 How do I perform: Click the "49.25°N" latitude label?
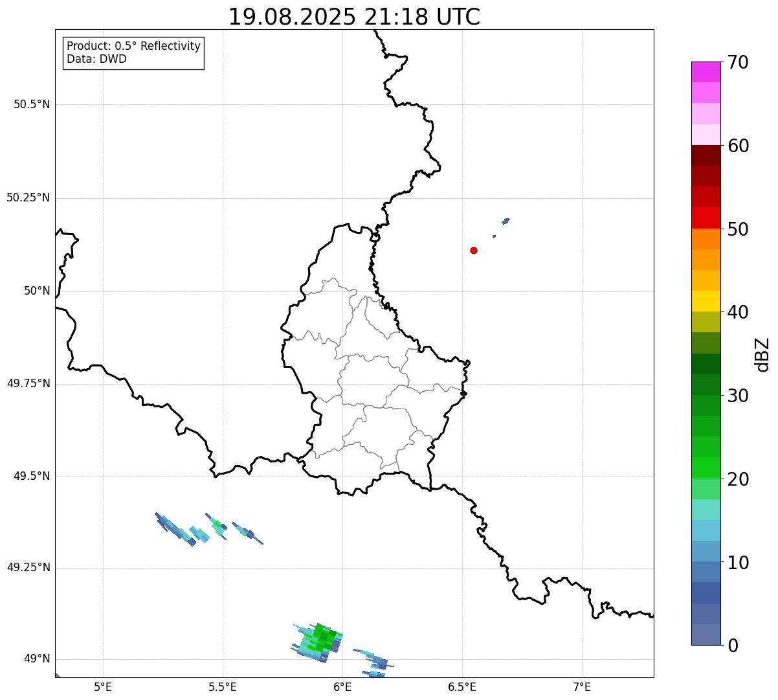pos(28,568)
